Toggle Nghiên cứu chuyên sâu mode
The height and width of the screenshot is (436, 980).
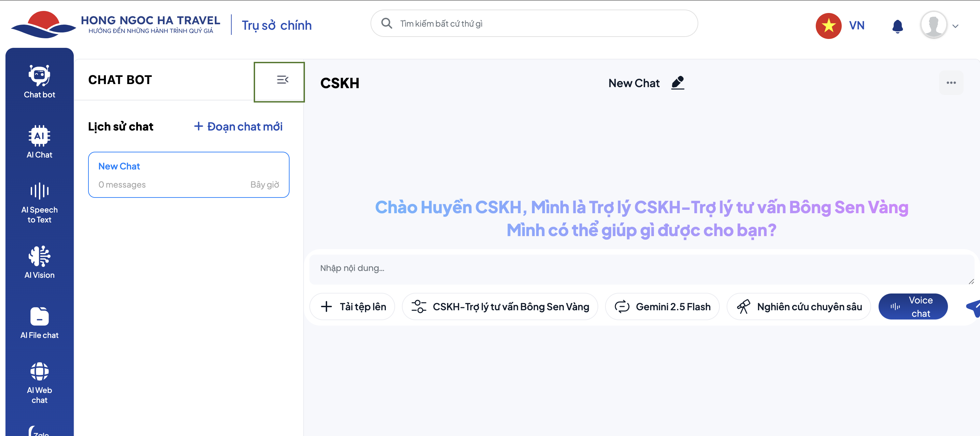[799, 306]
